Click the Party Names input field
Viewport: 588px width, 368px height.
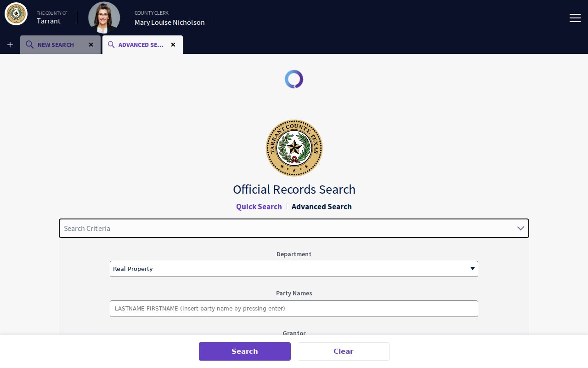point(294,309)
